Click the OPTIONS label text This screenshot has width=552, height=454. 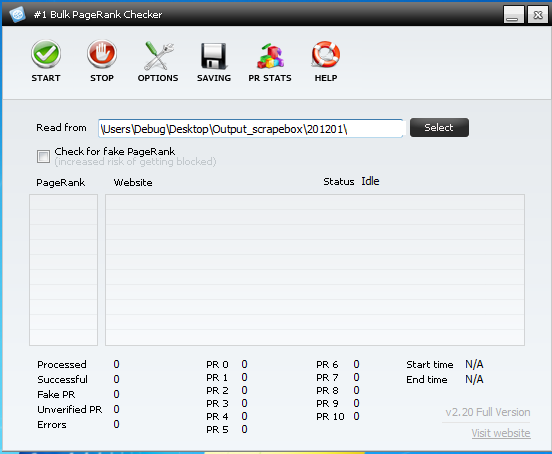coord(158,78)
